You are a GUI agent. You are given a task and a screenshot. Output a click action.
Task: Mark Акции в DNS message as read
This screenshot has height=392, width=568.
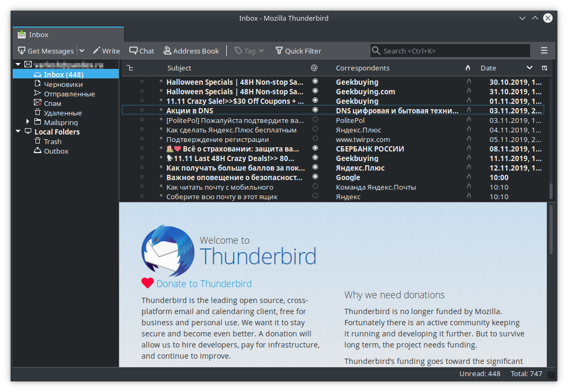coord(315,110)
